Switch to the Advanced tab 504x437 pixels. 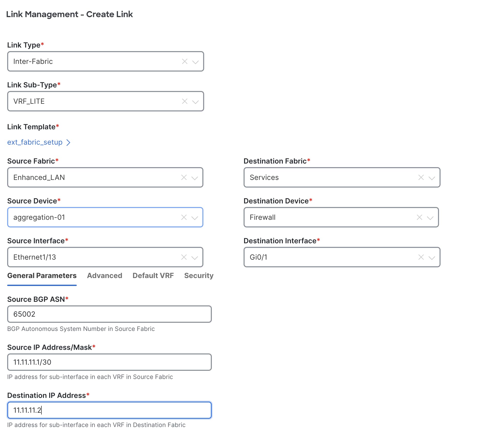coord(104,275)
